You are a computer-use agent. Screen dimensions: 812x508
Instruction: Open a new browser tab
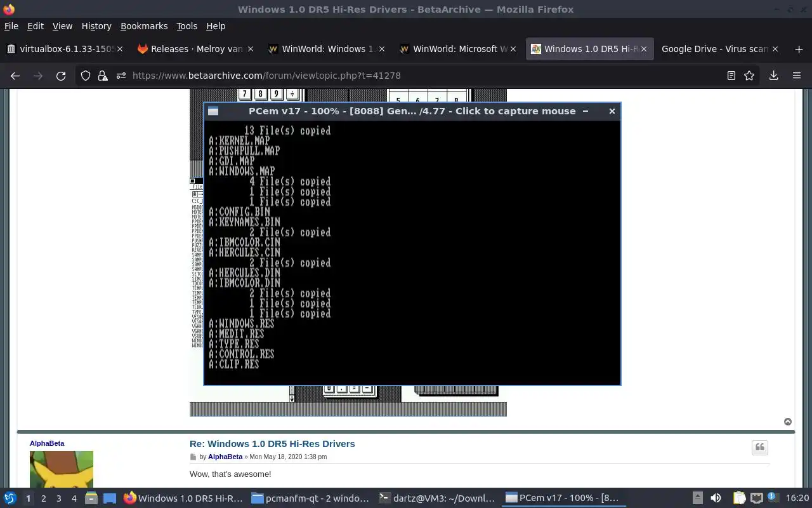click(x=799, y=49)
